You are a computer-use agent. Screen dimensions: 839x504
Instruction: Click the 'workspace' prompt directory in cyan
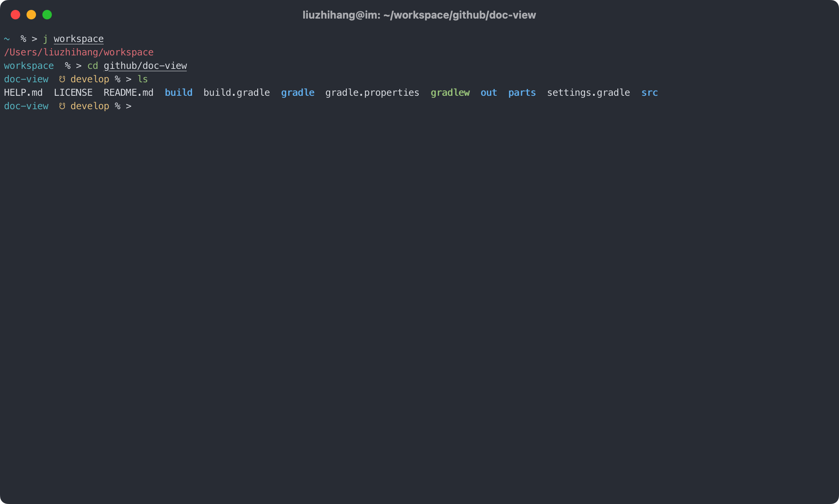[x=29, y=66]
